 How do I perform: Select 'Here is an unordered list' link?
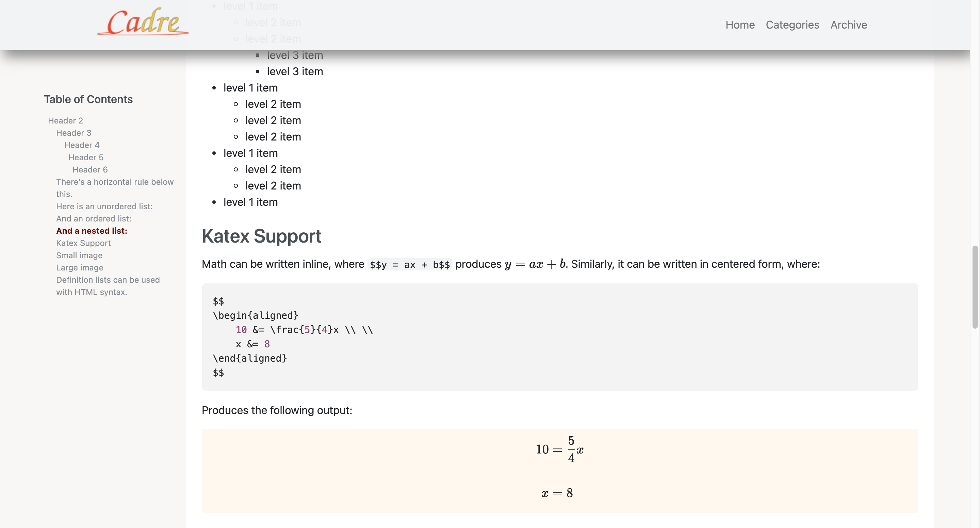[104, 206]
